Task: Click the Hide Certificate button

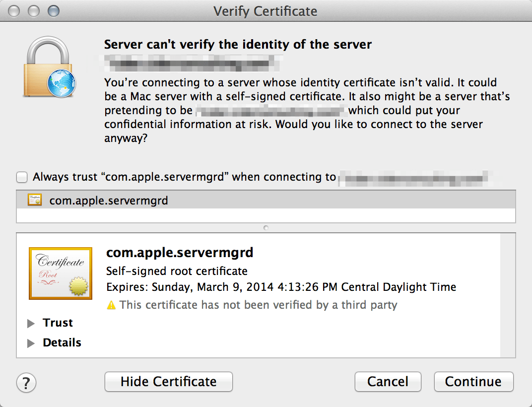Action: [x=169, y=382]
